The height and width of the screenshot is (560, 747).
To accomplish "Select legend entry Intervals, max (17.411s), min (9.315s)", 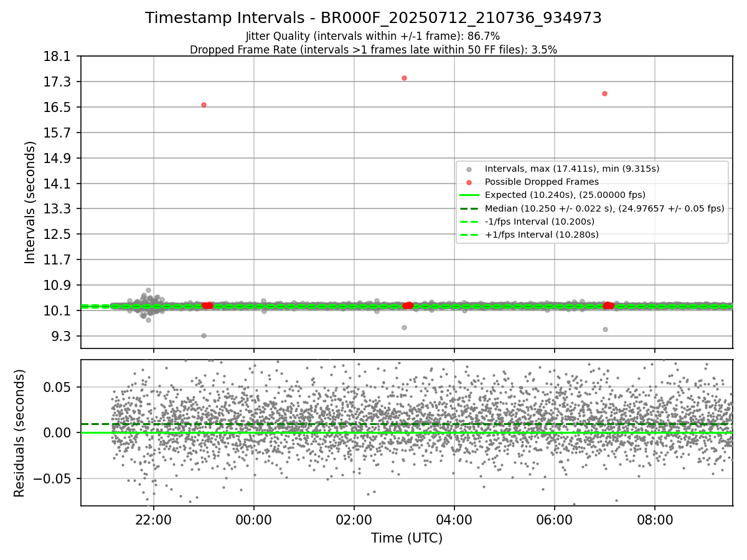I will (572, 169).
